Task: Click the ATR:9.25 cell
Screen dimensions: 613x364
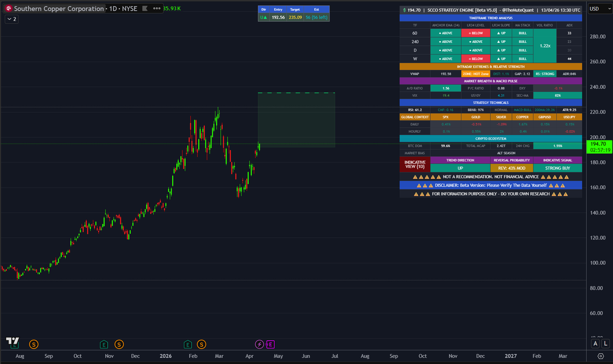Action: [570, 110]
